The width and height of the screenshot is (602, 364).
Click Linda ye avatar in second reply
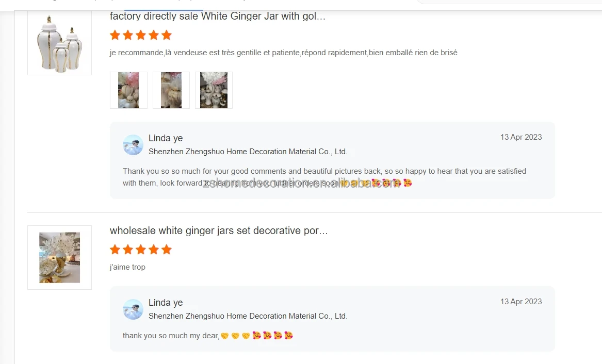coord(133,309)
